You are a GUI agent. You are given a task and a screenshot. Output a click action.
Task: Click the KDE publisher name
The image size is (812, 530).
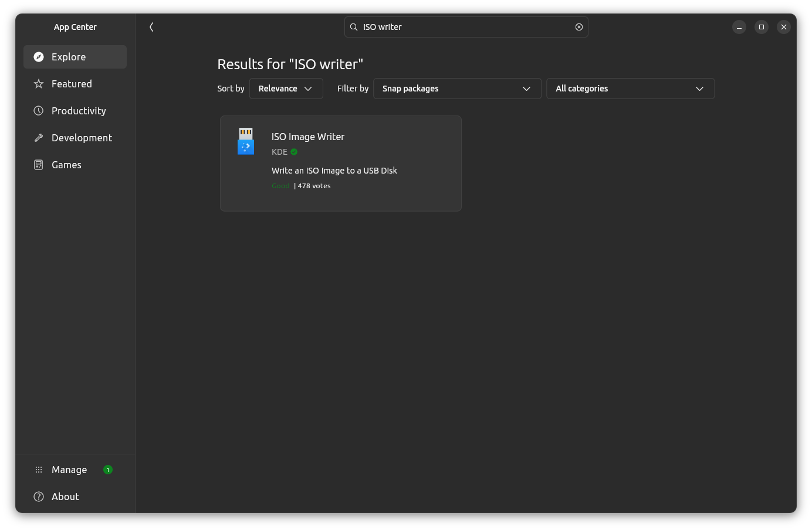coord(279,152)
